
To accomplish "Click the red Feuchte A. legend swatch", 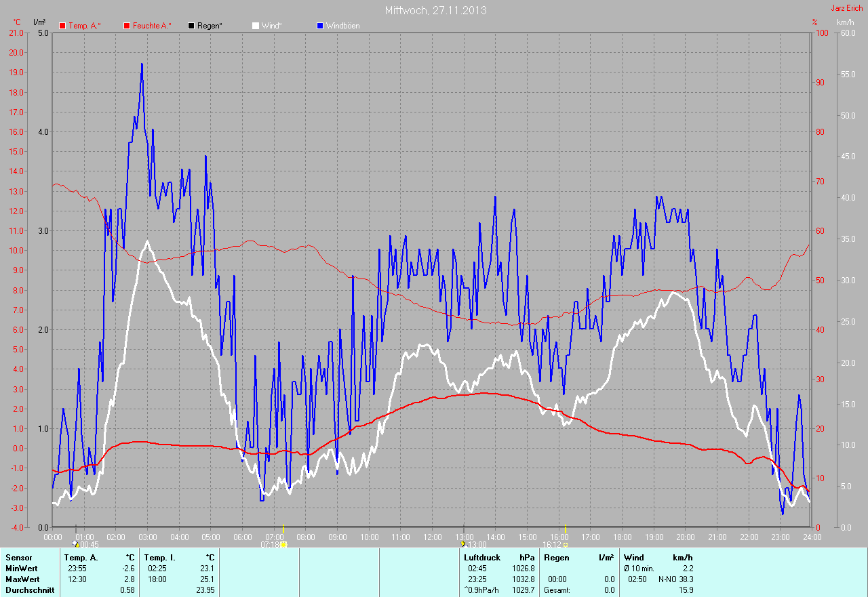I will (x=127, y=26).
